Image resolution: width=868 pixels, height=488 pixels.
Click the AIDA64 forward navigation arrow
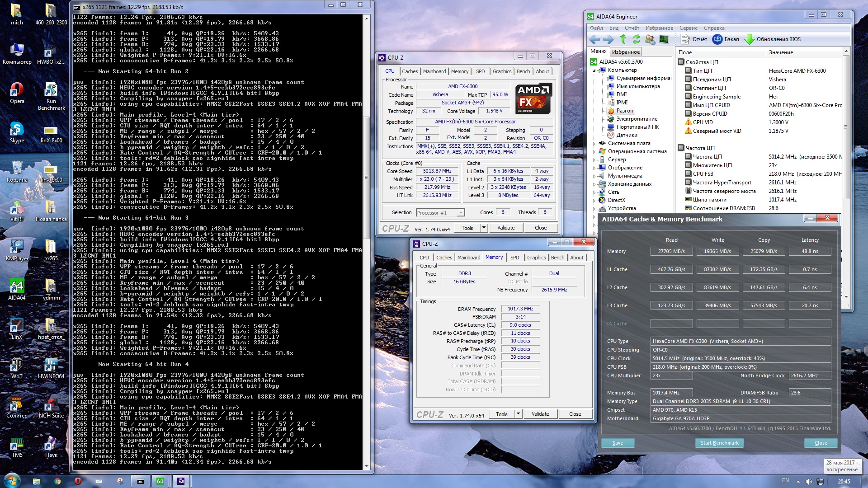(x=609, y=39)
